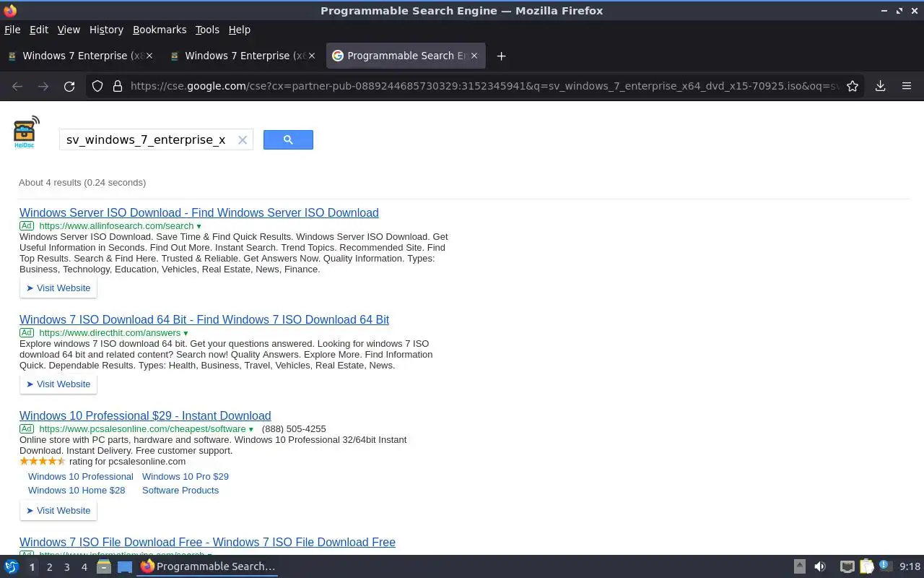Go forward one page
The height and width of the screenshot is (578, 924).
pyautogui.click(x=43, y=86)
